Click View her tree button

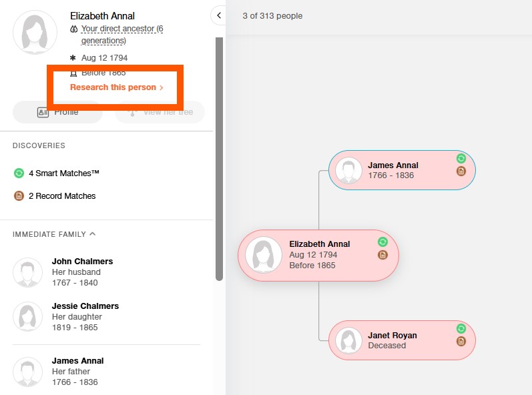tap(160, 112)
